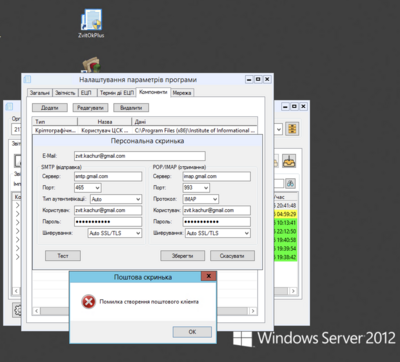Image resolution: width=400 pixels, height=362 pixels.
Task: Click the POP/IMAP Пароль field
Action: 217,222
